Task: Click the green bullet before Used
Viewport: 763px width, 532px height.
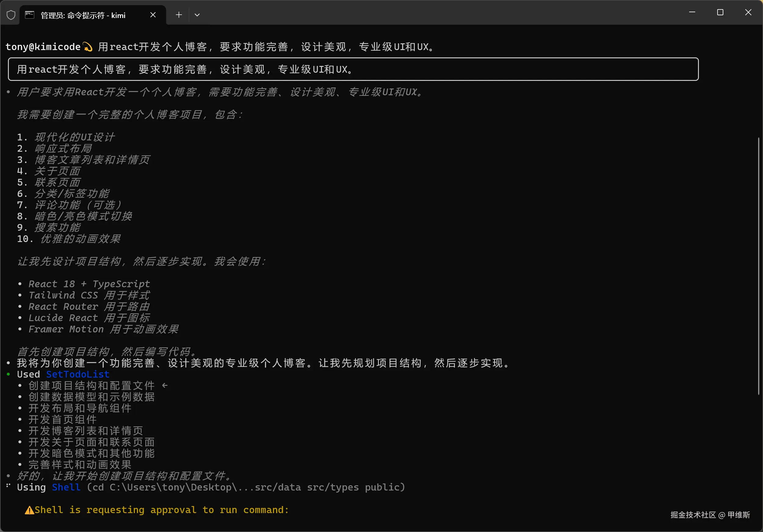Action: coord(8,374)
